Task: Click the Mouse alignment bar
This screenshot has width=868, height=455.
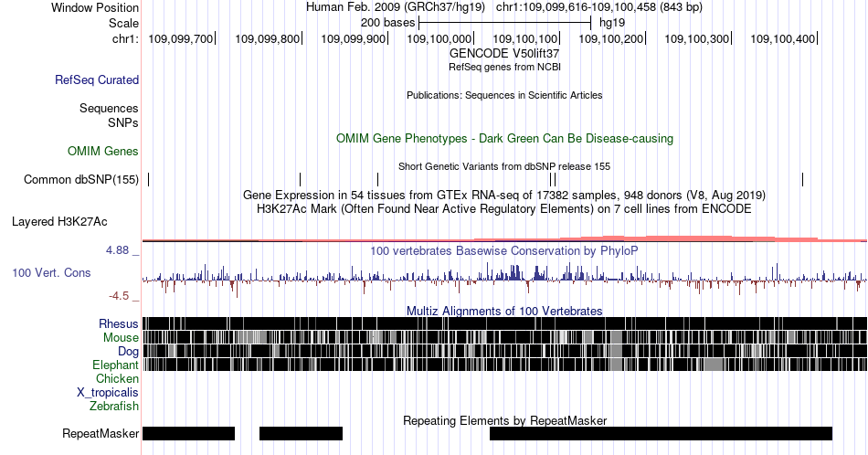Action: [504, 337]
